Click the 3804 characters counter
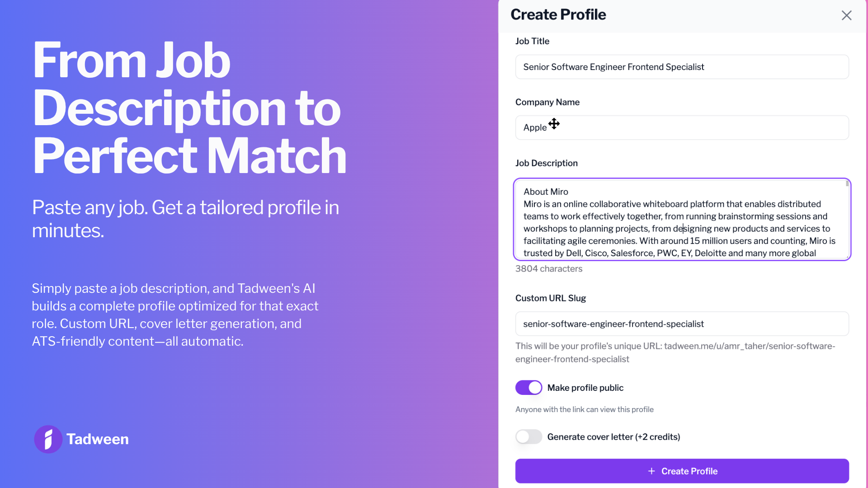The width and height of the screenshot is (868, 488). [549, 269]
